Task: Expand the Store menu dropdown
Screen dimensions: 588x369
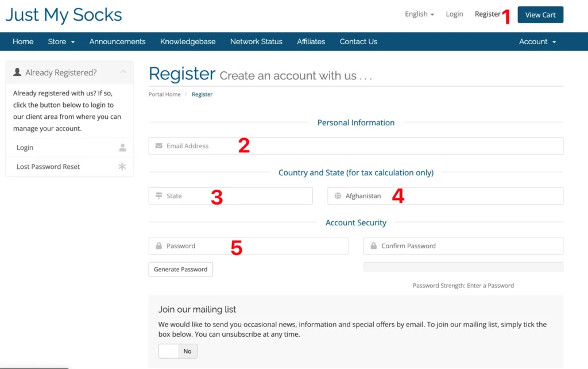Action: tap(61, 41)
